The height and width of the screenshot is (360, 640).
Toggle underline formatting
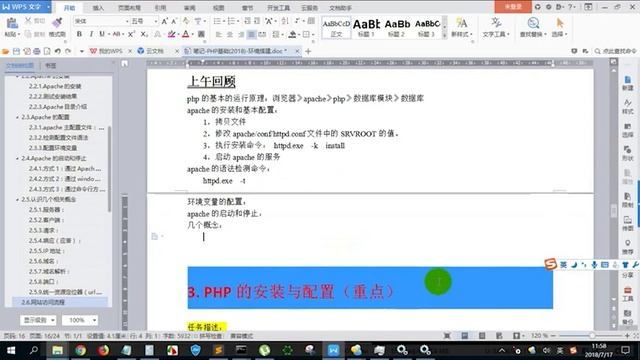(x=102, y=34)
